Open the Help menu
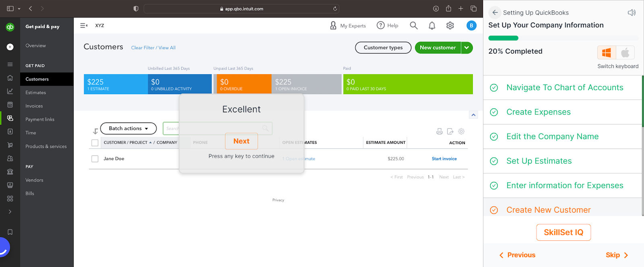The width and height of the screenshot is (644, 267). tap(387, 25)
